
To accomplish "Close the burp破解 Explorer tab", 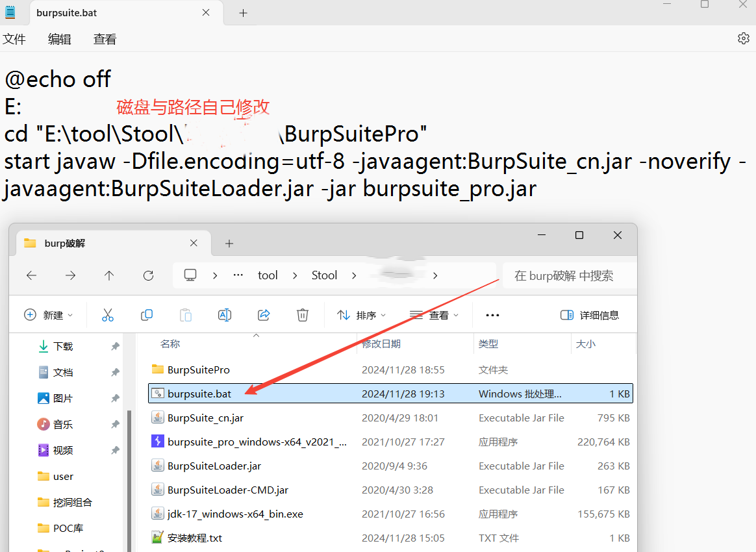I will (194, 243).
